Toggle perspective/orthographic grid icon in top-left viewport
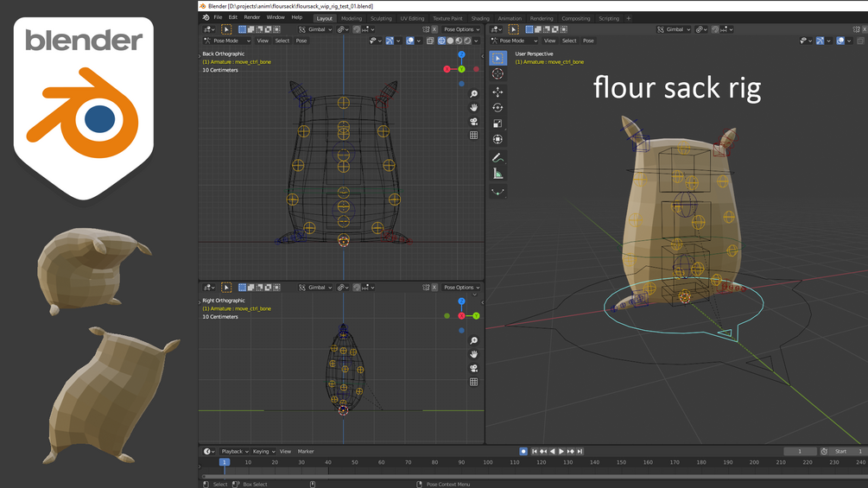Image resolution: width=868 pixels, height=488 pixels. [474, 135]
